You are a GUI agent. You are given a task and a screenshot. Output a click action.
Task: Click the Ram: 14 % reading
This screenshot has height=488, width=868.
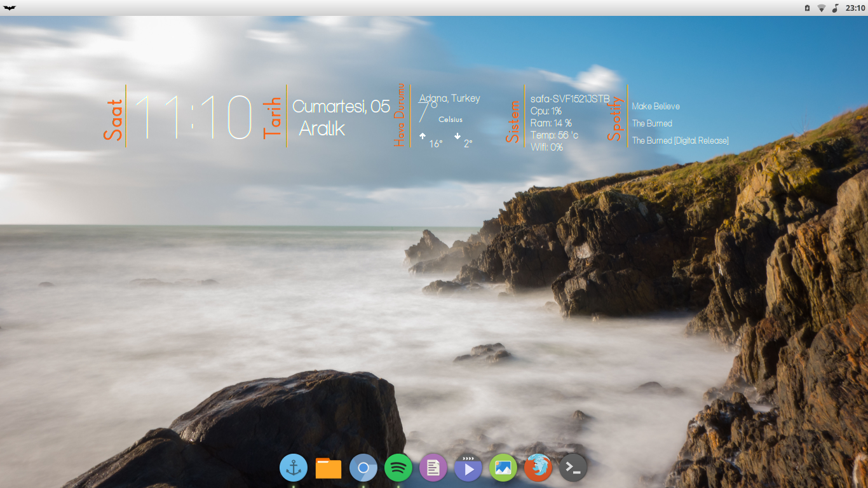pos(551,123)
